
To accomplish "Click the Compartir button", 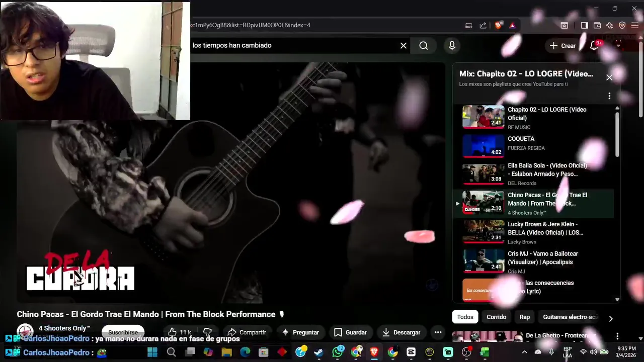I will click(x=247, y=332).
